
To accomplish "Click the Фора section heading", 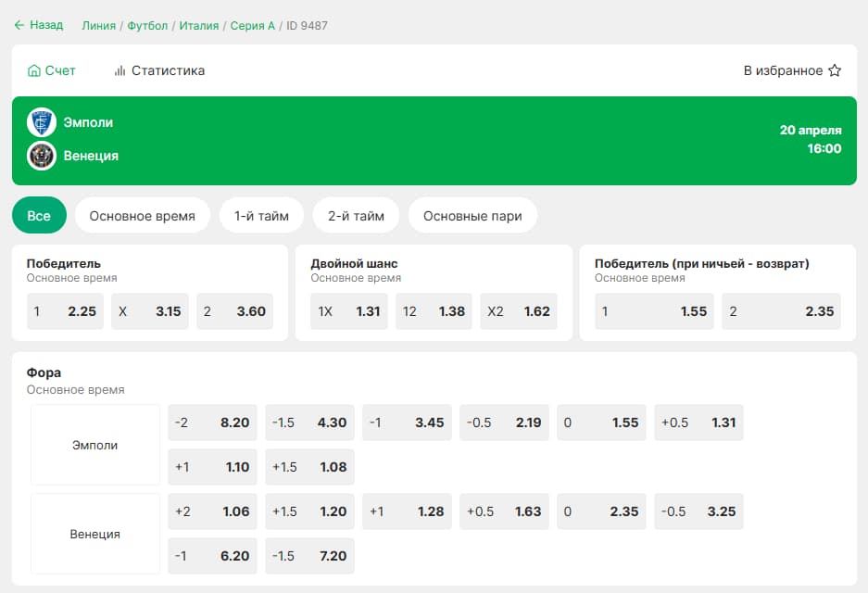I will [x=44, y=372].
